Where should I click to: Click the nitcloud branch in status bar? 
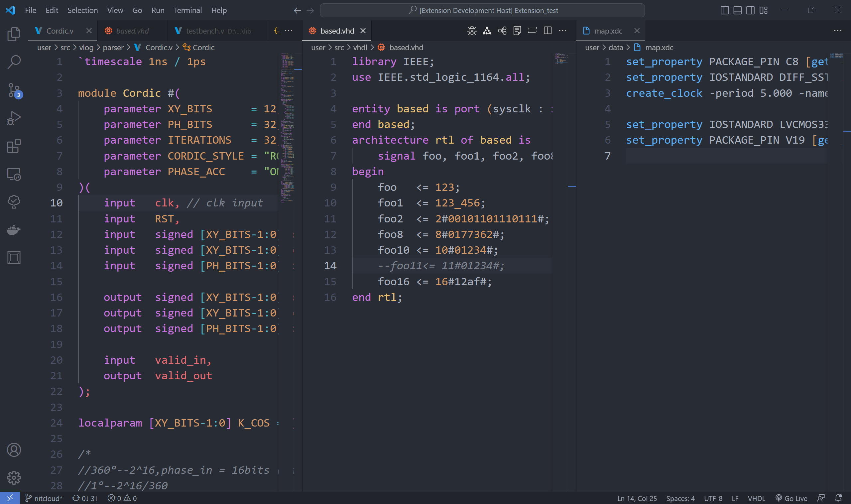[44, 498]
